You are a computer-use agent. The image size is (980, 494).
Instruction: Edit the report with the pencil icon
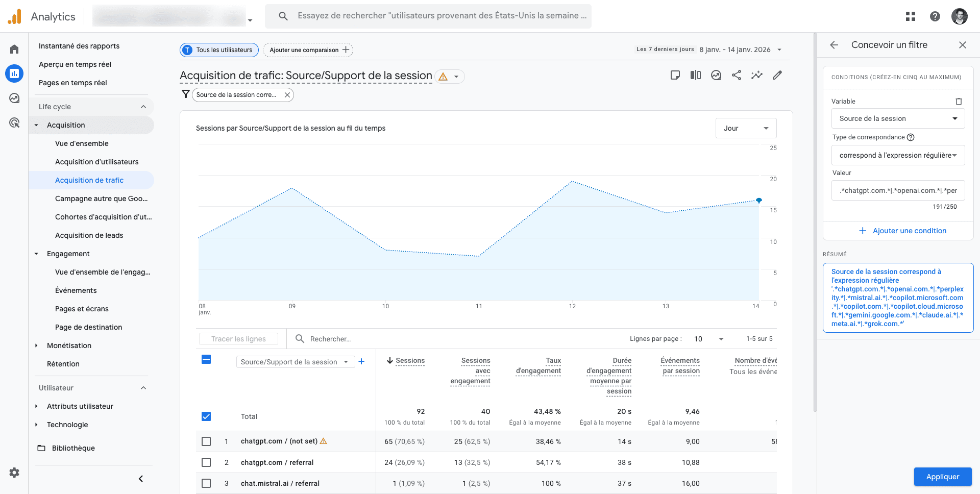pyautogui.click(x=777, y=75)
